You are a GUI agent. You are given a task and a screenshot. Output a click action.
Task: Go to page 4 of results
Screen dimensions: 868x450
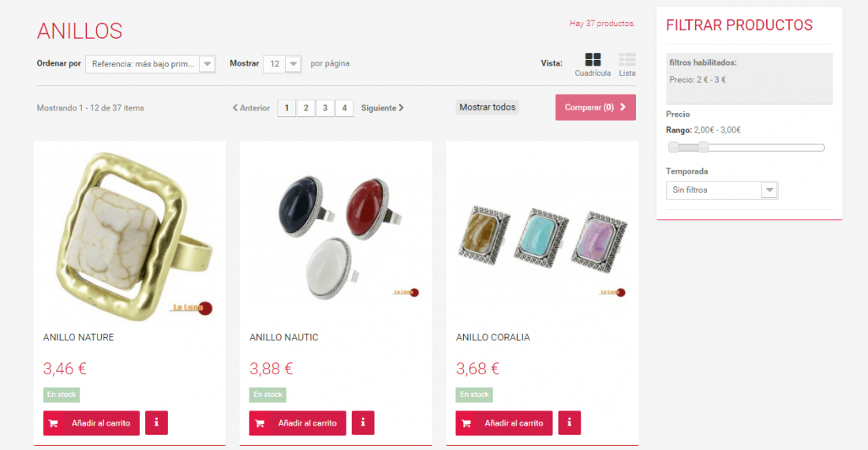point(344,108)
